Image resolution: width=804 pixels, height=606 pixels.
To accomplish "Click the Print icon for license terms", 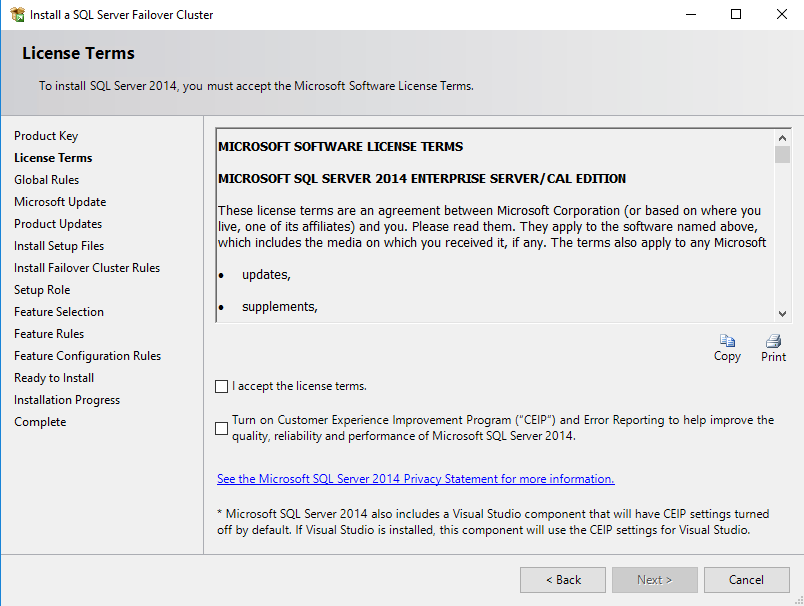I will [773, 341].
